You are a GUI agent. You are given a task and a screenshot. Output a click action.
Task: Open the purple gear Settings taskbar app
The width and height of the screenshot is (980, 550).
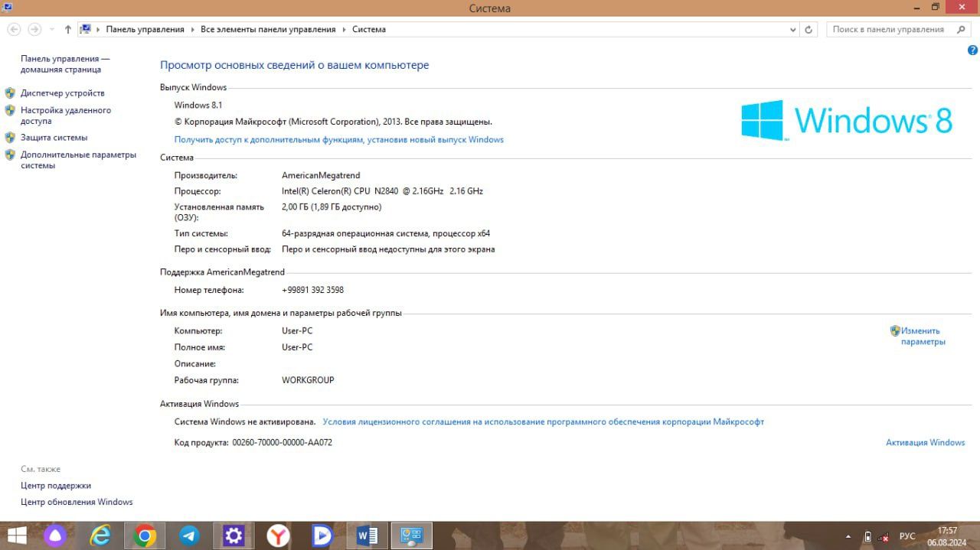tap(234, 535)
